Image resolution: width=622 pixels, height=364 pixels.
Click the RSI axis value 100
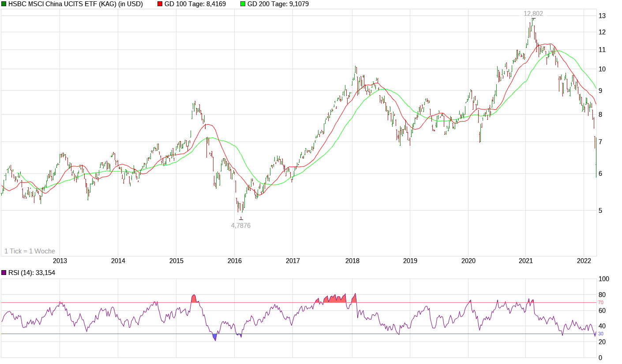[x=603, y=279]
